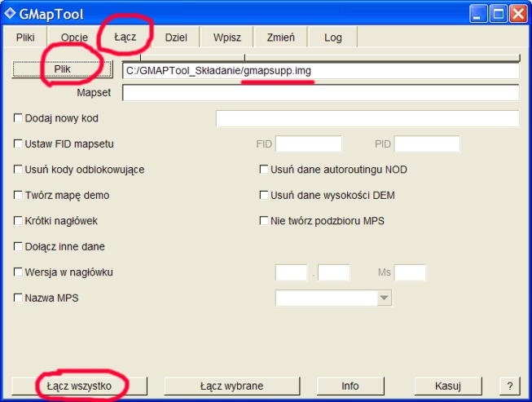Check Usuń kody odblokowujące option
Screen dimensions: 532x402
19,170
